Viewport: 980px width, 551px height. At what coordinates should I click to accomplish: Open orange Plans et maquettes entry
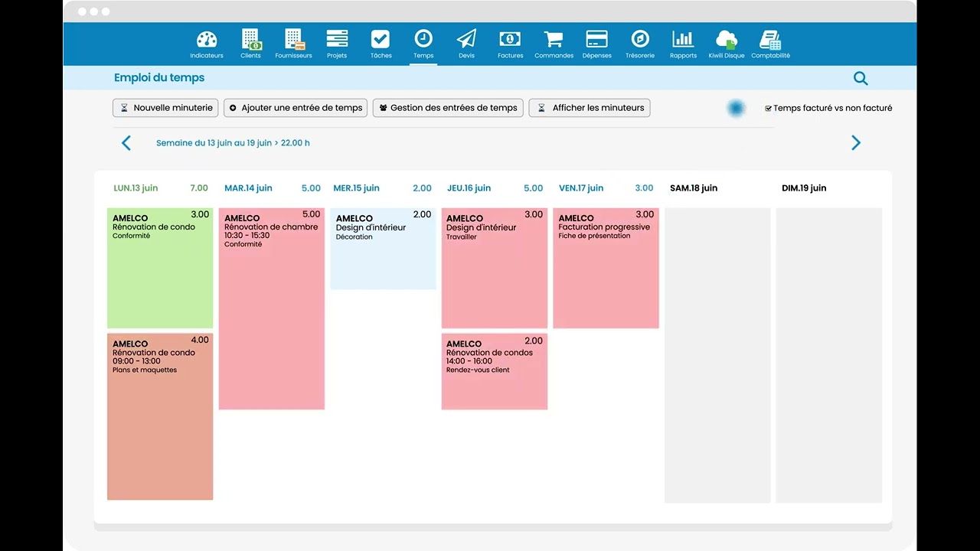[x=160, y=416]
